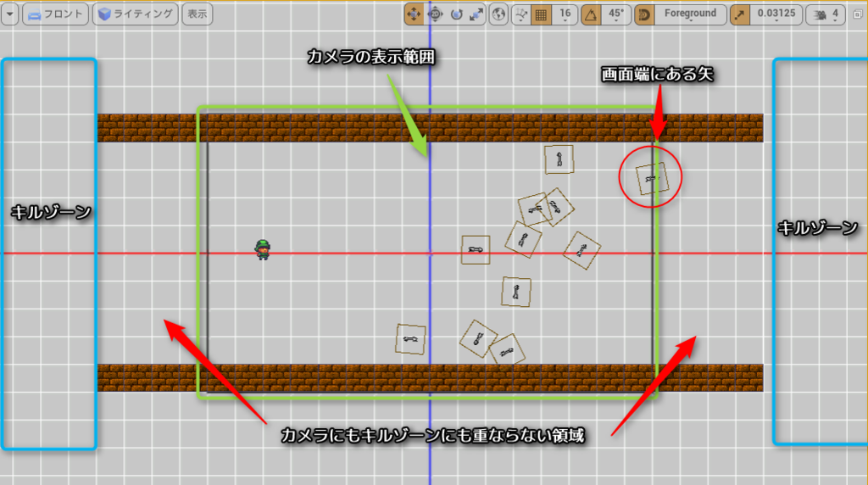Image resolution: width=868 pixels, height=485 pixels.
Task: Open the Foreground layer snap dropdown
Action: pos(690,14)
